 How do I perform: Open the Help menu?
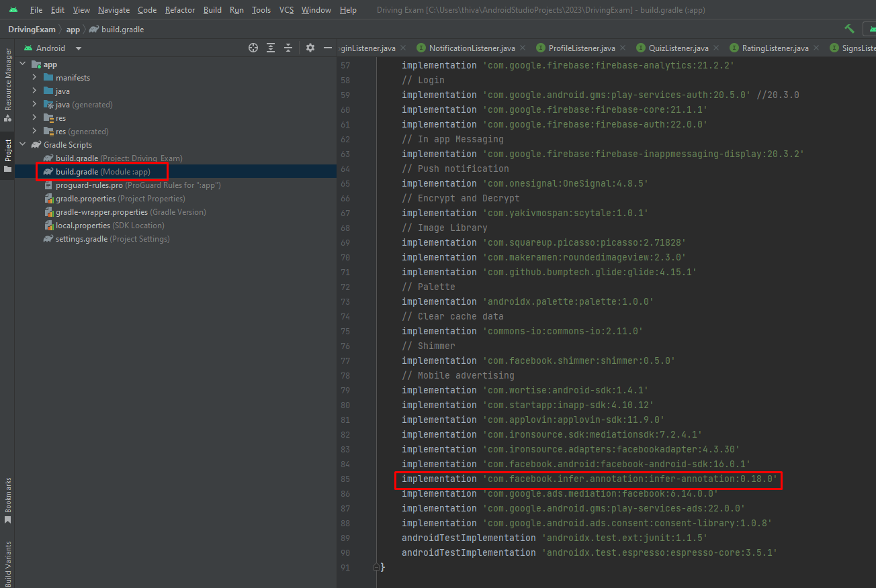[349, 10]
